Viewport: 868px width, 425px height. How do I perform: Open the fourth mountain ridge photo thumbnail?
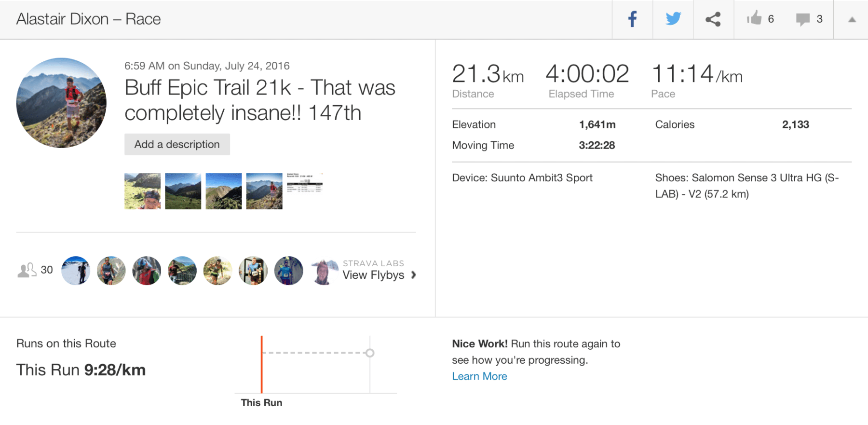(x=264, y=191)
